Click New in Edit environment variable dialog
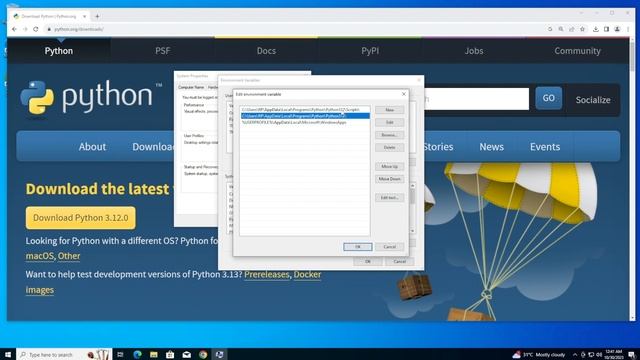640x360 pixels. [389, 110]
